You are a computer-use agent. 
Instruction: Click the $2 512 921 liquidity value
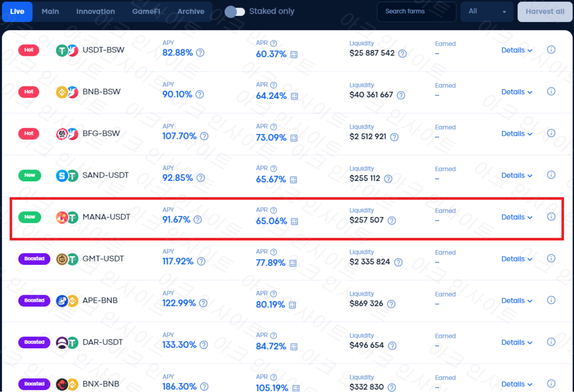click(368, 136)
